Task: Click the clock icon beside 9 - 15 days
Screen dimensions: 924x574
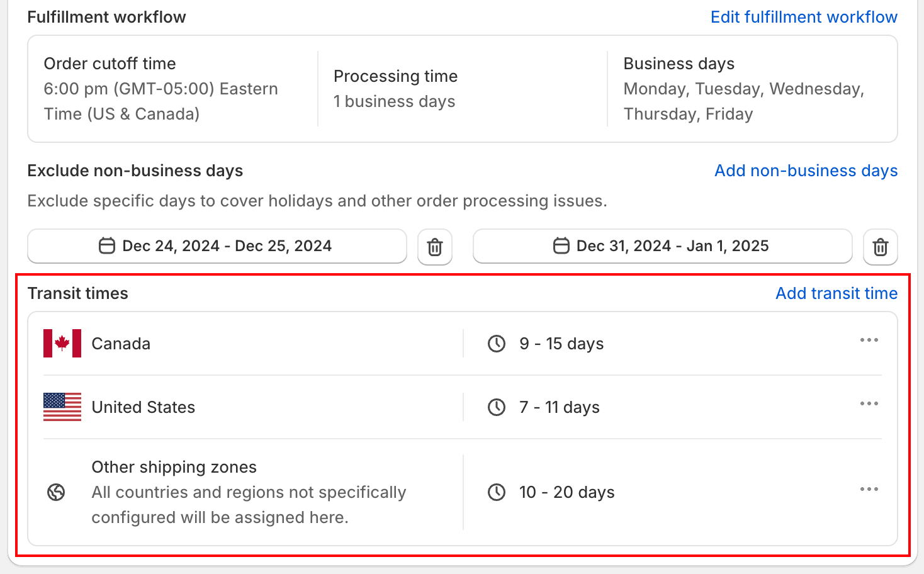Action: point(497,344)
